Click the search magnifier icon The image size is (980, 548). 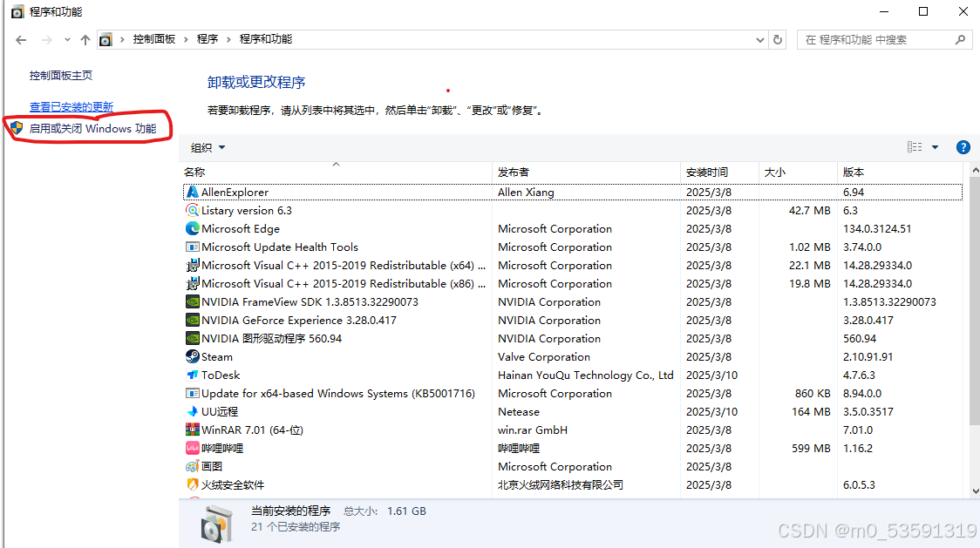tap(961, 39)
